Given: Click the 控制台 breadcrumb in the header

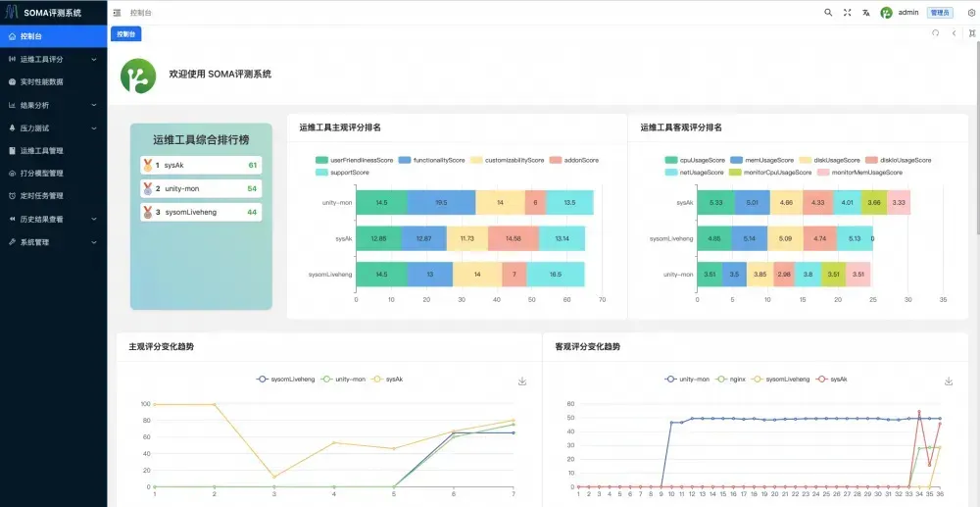Looking at the screenshot, I should 140,13.
